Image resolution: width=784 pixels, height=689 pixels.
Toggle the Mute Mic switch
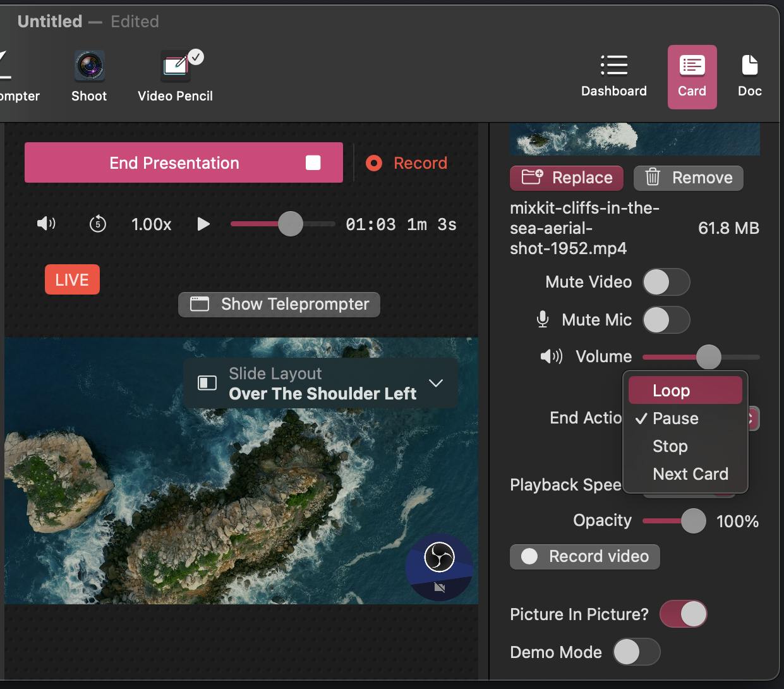666,320
